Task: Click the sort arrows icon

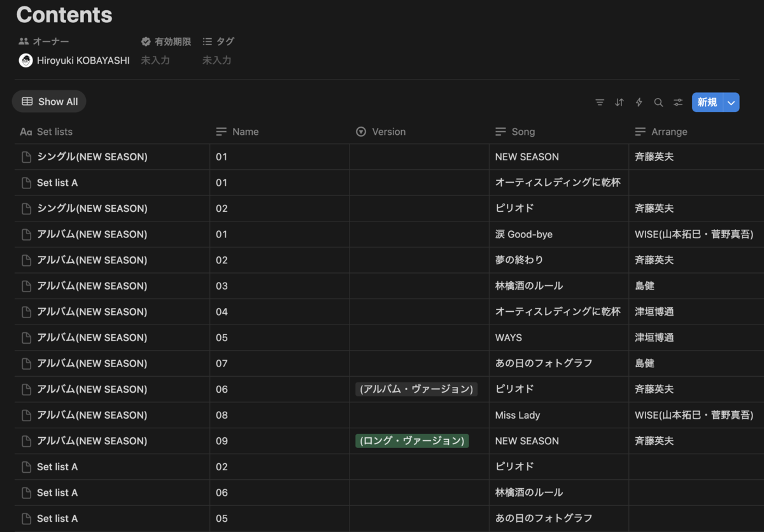Action: [619, 102]
